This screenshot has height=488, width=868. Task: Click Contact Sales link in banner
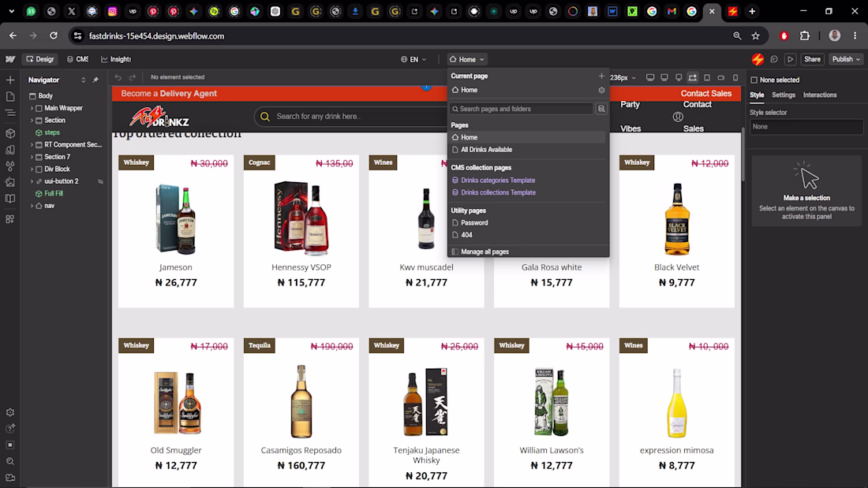(705, 94)
